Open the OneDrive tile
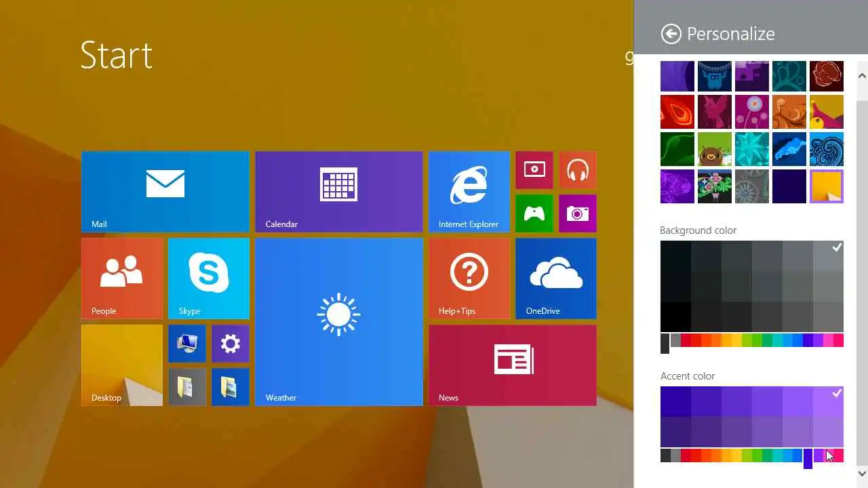 pyautogui.click(x=556, y=279)
